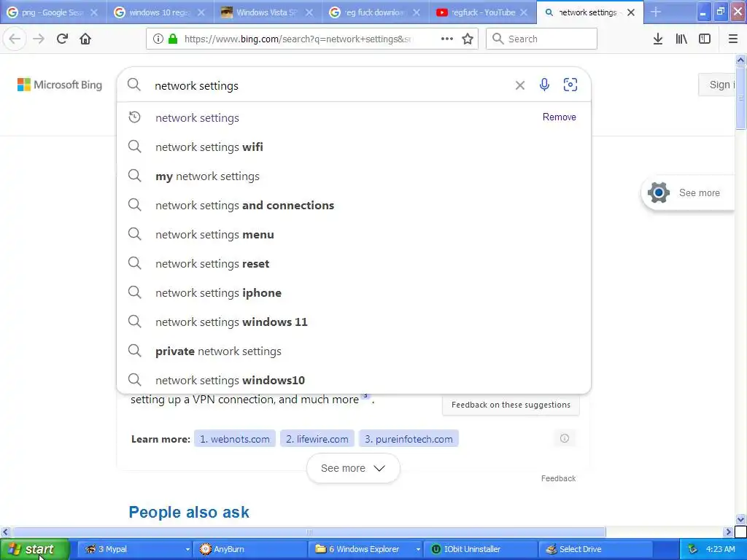This screenshot has height=560, width=747.
Task: Click the browser toolbar Search field
Action: pyautogui.click(x=541, y=39)
